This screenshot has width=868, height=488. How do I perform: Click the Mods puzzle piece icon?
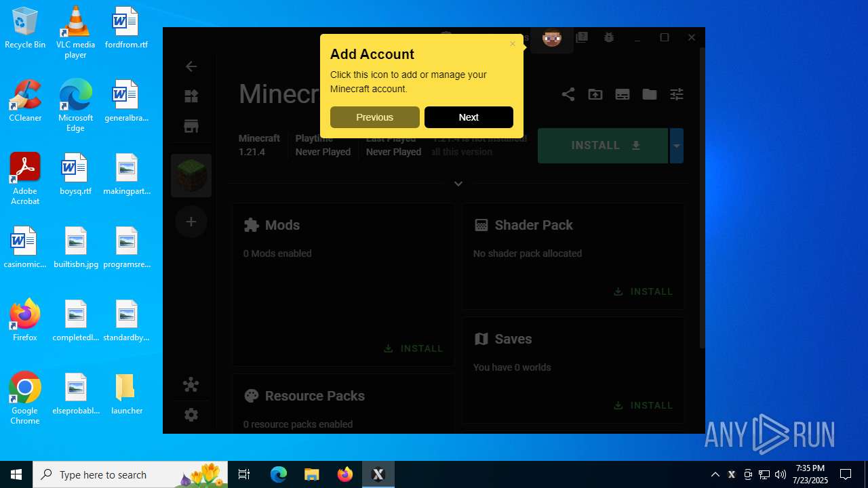point(252,225)
